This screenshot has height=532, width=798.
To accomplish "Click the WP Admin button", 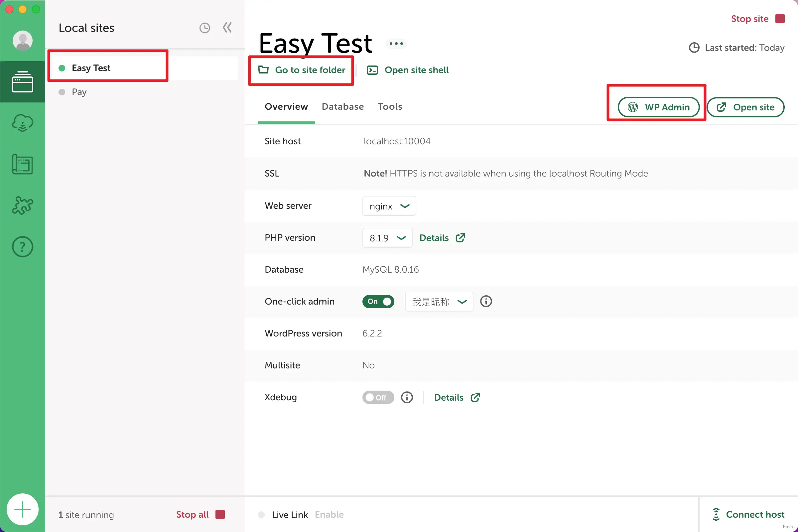I will 658,107.
